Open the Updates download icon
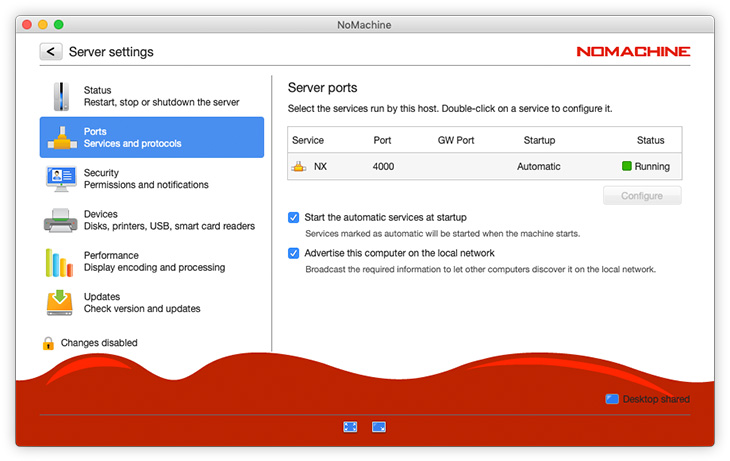This screenshot has width=730, height=461. point(61,303)
